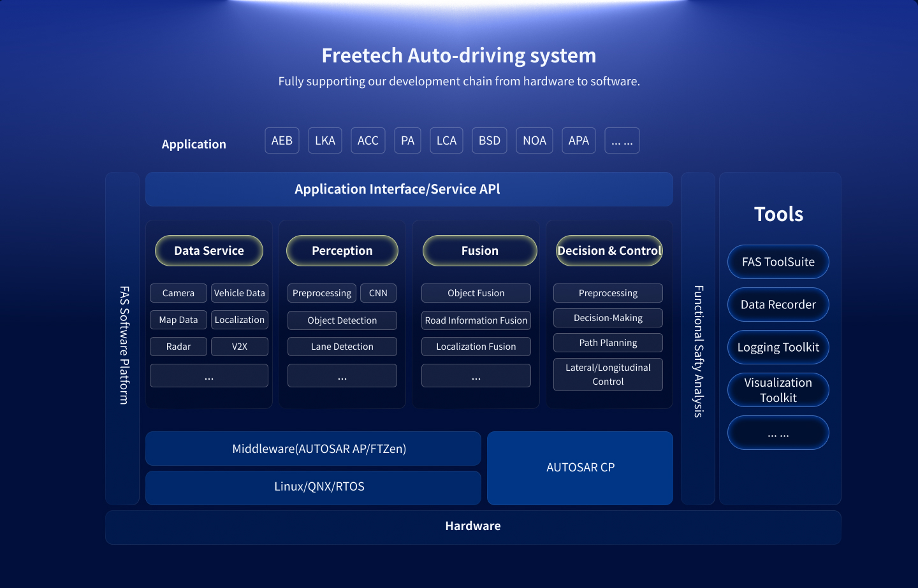
Task: Click the Camera box
Action: (x=178, y=293)
